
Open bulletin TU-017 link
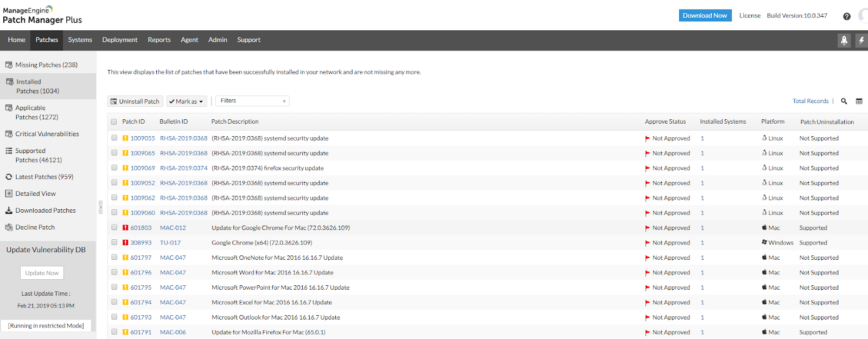pos(170,243)
